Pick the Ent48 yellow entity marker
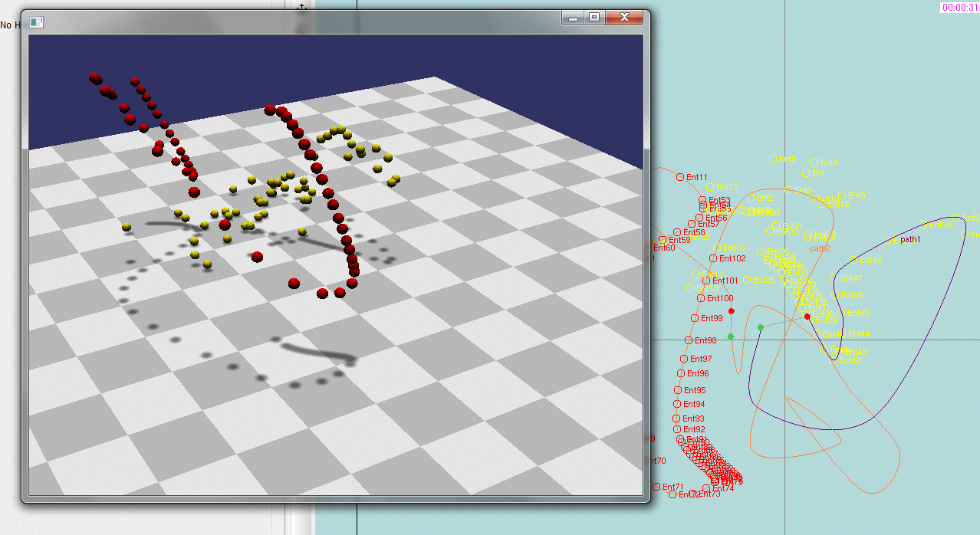This screenshot has width=980, height=535. (x=853, y=260)
